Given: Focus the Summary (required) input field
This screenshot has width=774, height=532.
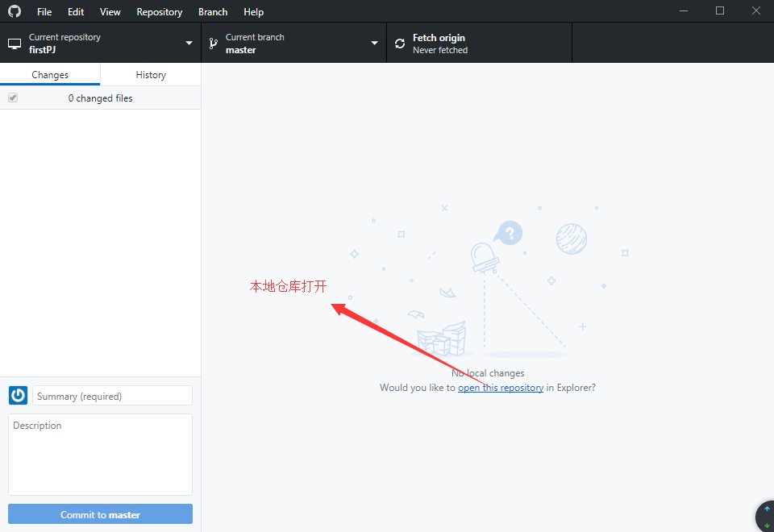Looking at the screenshot, I should pos(113,396).
